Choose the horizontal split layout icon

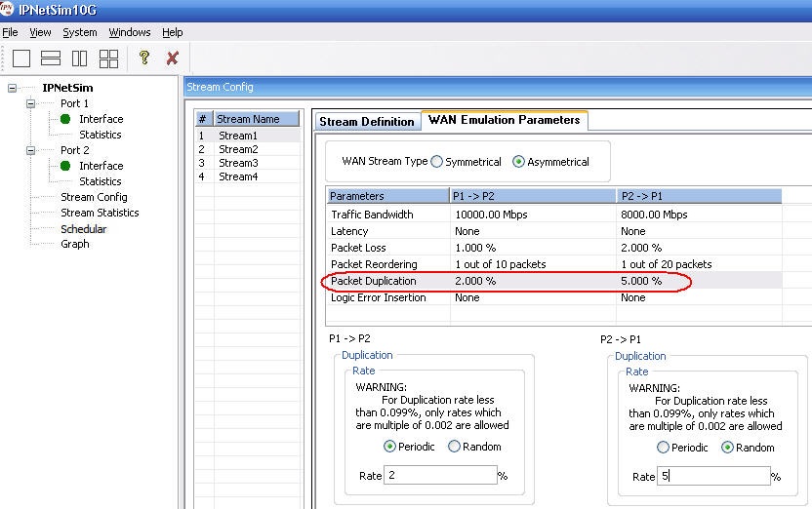click(x=51, y=59)
